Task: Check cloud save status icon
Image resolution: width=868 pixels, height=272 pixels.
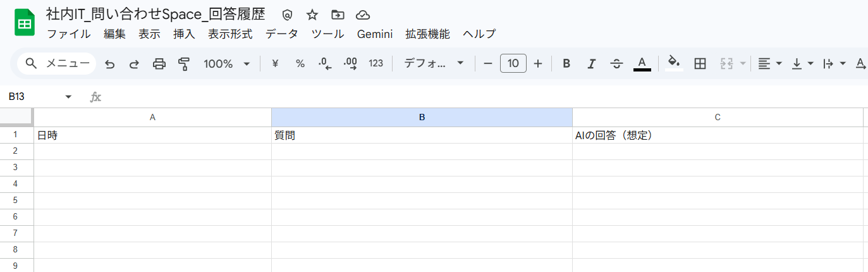Action: click(x=363, y=15)
